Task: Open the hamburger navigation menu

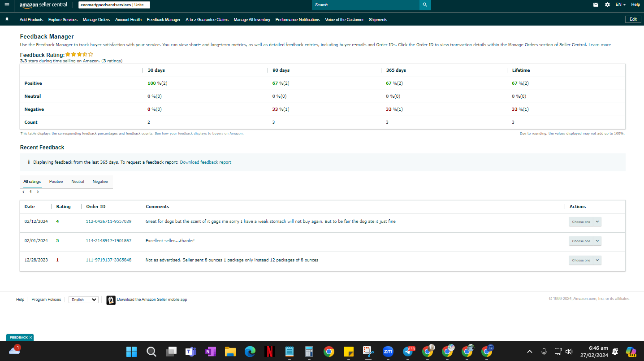Action: (7, 4)
